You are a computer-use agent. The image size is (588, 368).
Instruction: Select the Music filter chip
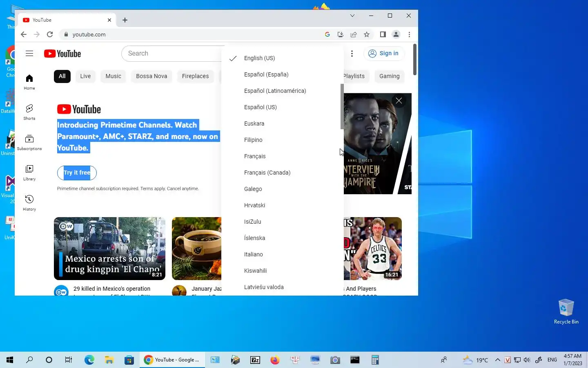113,76
